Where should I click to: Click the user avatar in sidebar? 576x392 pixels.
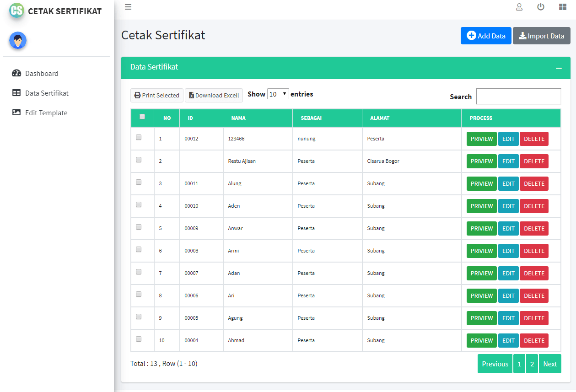(18, 41)
